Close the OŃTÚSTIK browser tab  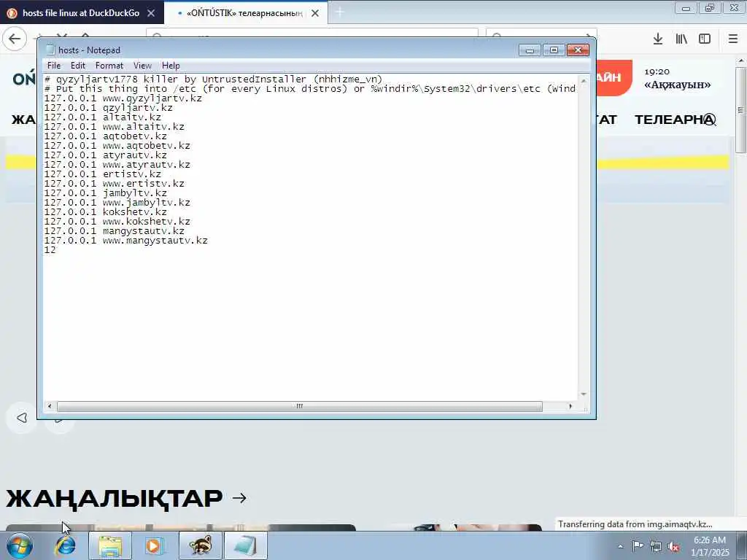(x=315, y=13)
